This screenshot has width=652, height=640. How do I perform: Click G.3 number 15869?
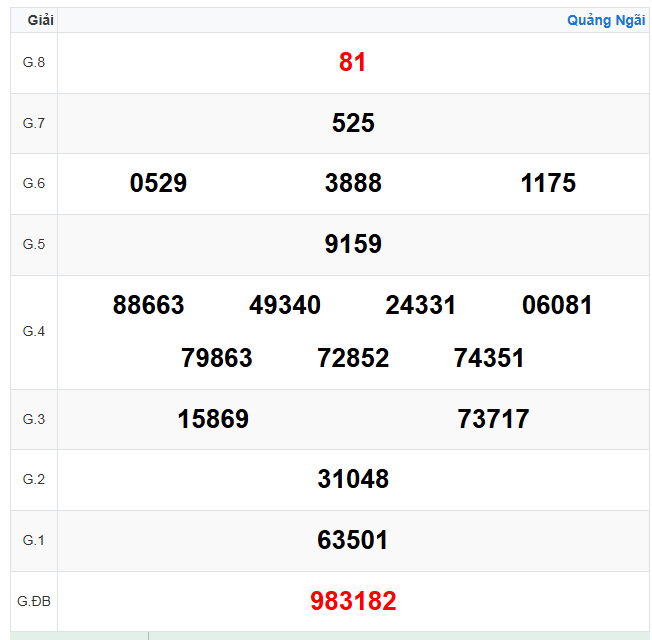click(213, 419)
